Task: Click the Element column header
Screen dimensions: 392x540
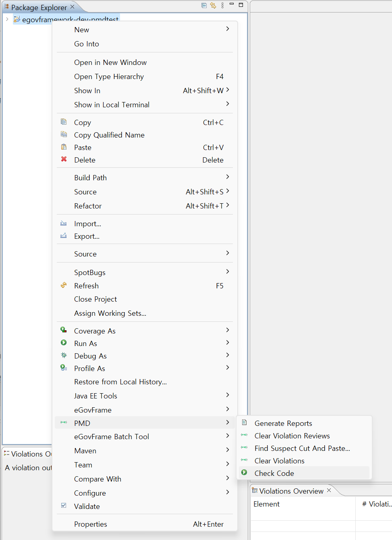Action: (266, 504)
